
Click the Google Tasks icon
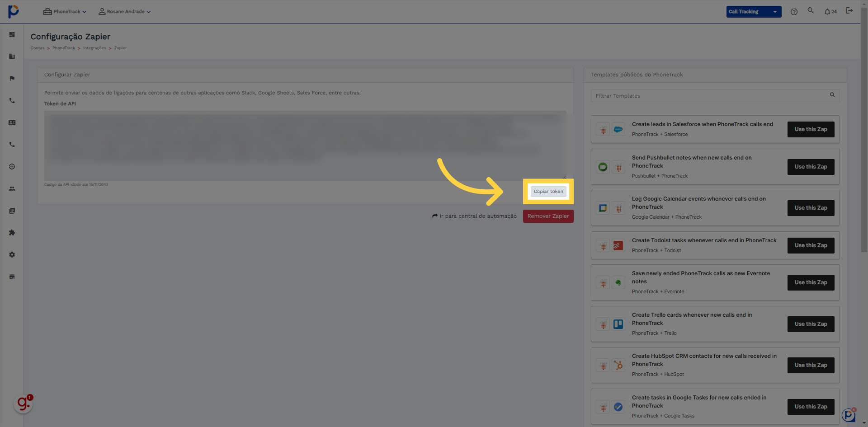(x=618, y=407)
